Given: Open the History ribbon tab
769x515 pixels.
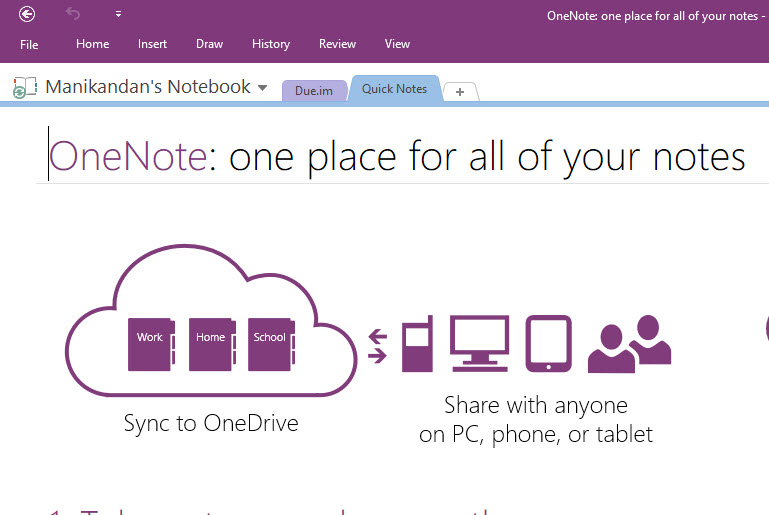Looking at the screenshot, I should [271, 44].
